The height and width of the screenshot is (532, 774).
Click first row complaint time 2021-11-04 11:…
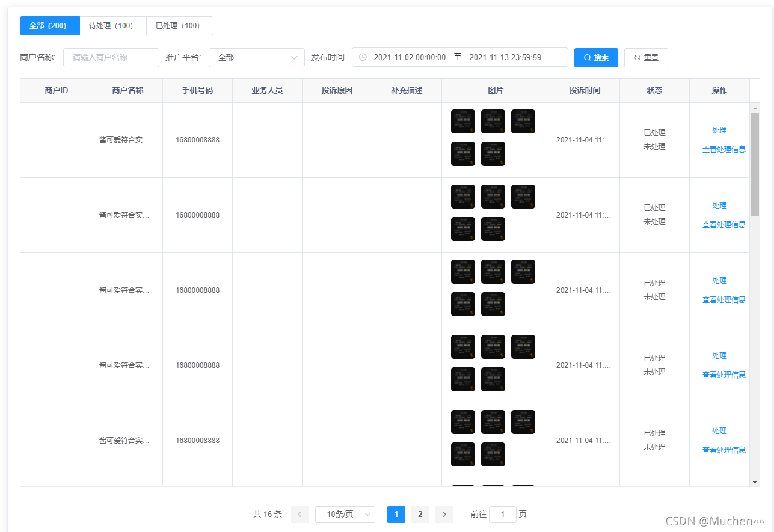pos(583,140)
